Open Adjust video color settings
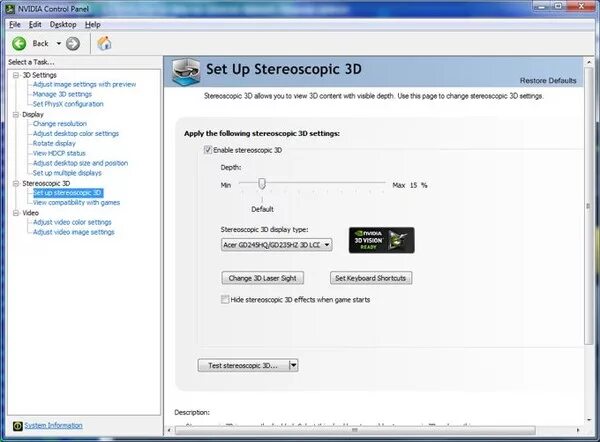 [72, 222]
